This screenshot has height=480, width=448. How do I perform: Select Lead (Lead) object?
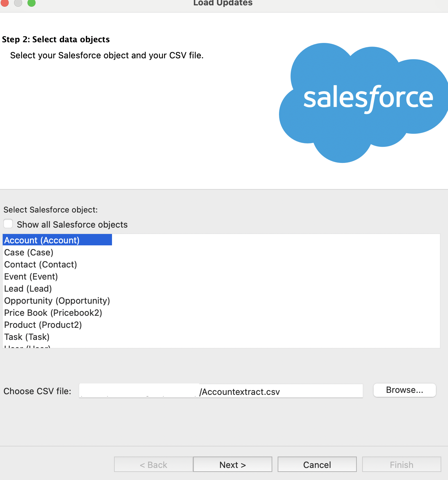28,288
